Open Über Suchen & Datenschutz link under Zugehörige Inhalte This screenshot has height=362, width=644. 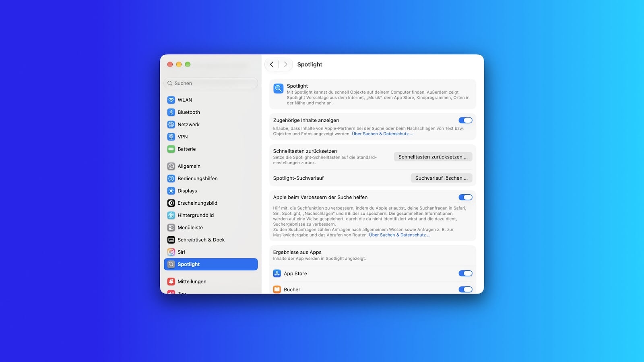coord(382,134)
